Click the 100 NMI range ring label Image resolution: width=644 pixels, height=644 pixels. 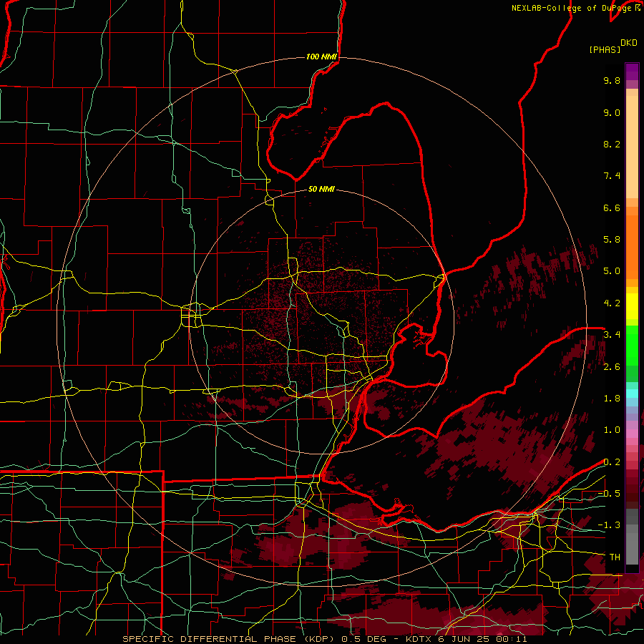tap(321, 57)
